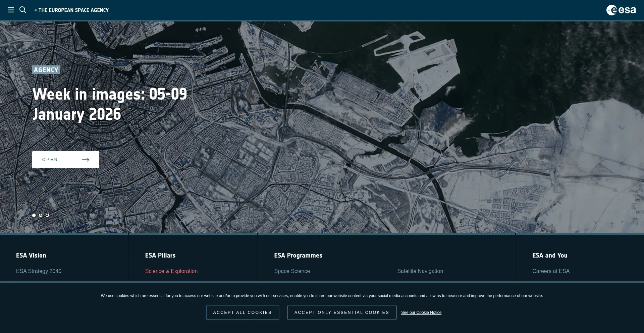The width and height of the screenshot is (644, 333).
Task: Select the ESA Programmes heading
Action: tap(298, 256)
